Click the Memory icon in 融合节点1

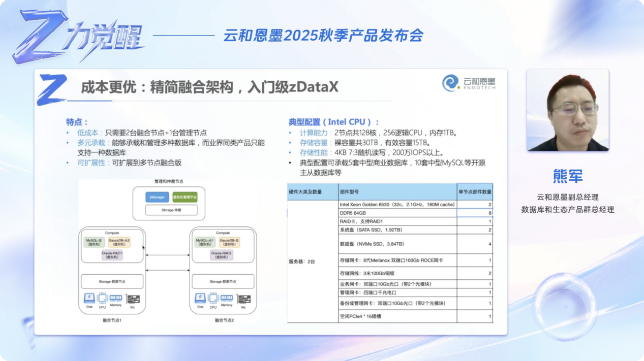tap(116, 298)
